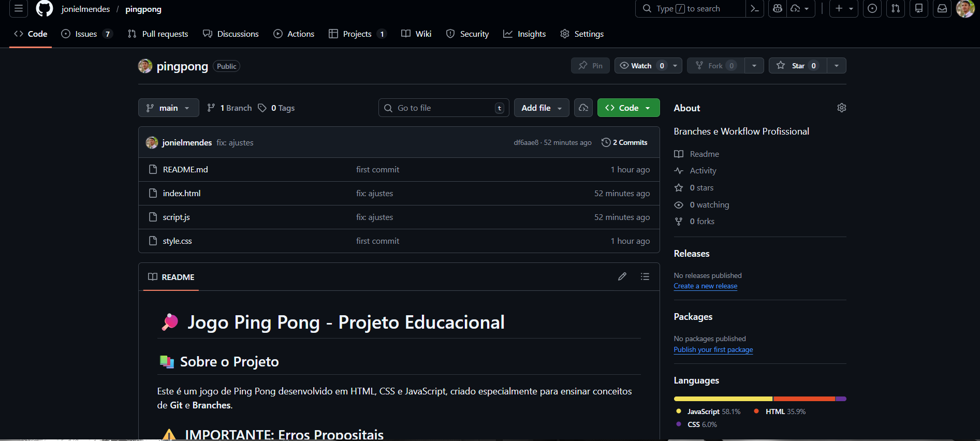The height and width of the screenshot is (441, 980).
Task: Open the header repositories icon next to inbox
Action: click(919, 9)
